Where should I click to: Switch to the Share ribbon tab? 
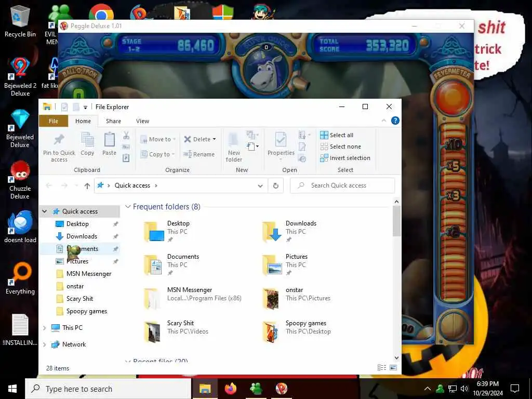(113, 121)
